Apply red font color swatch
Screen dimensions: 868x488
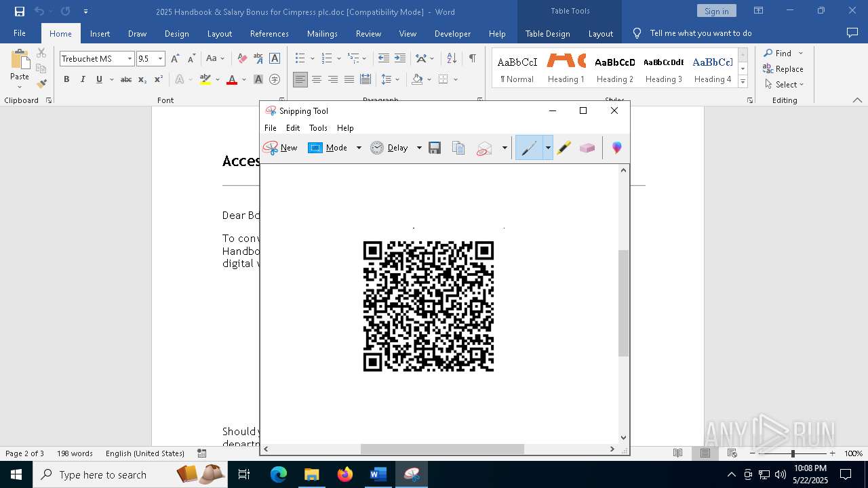[x=232, y=79]
